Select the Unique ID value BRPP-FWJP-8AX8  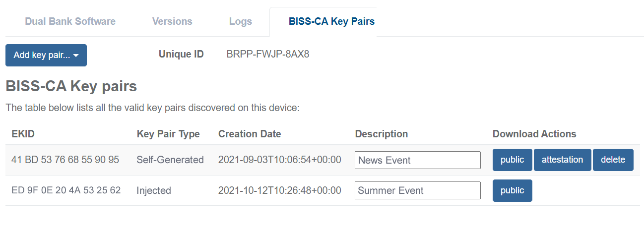pyautogui.click(x=268, y=54)
